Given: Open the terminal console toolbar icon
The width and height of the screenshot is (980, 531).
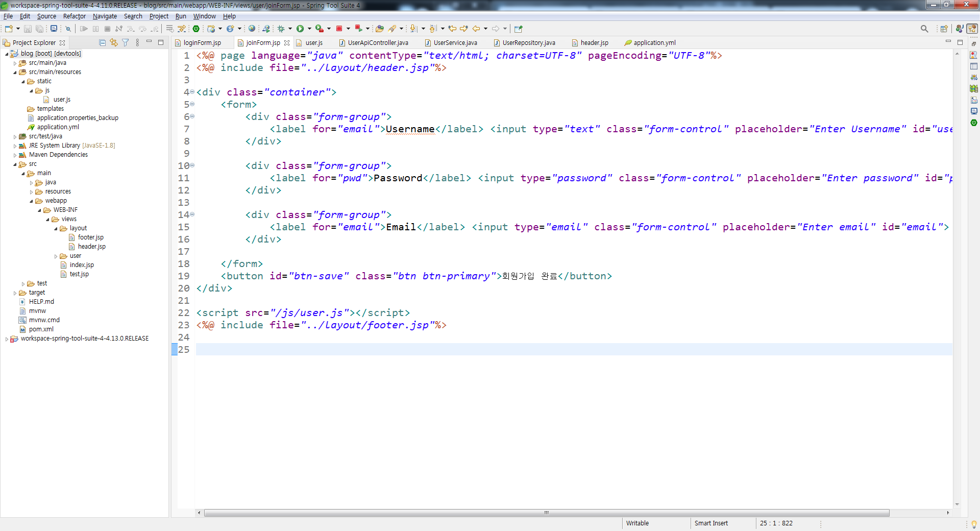Looking at the screenshot, I should pyautogui.click(x=54, y=29).
